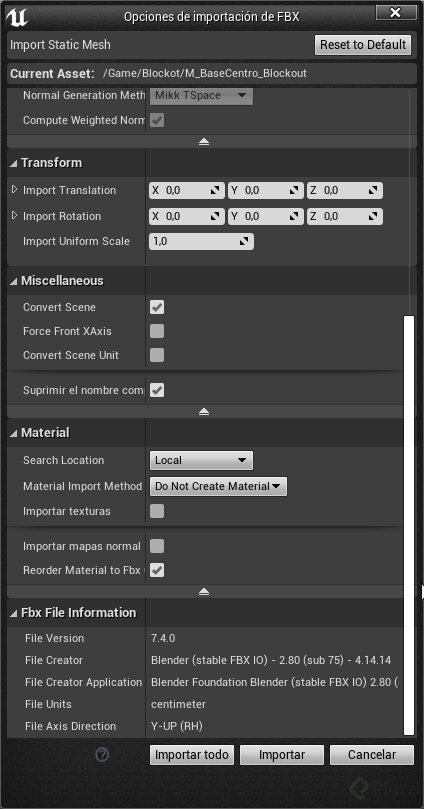Click the X rotation field spinner arrow

[x=216, y=216]
